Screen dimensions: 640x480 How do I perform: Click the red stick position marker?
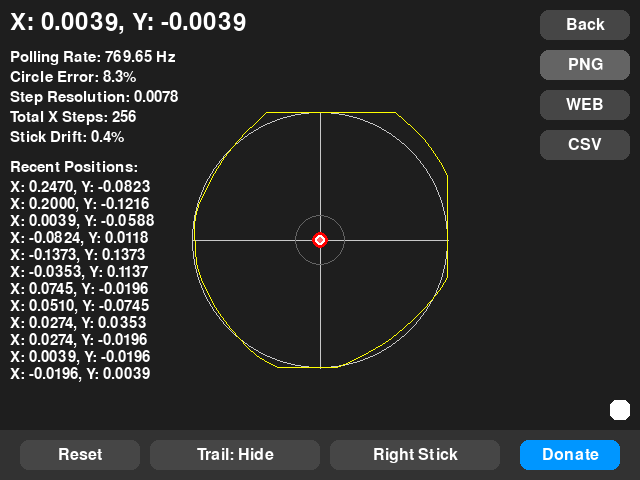[x=320, y=240]
